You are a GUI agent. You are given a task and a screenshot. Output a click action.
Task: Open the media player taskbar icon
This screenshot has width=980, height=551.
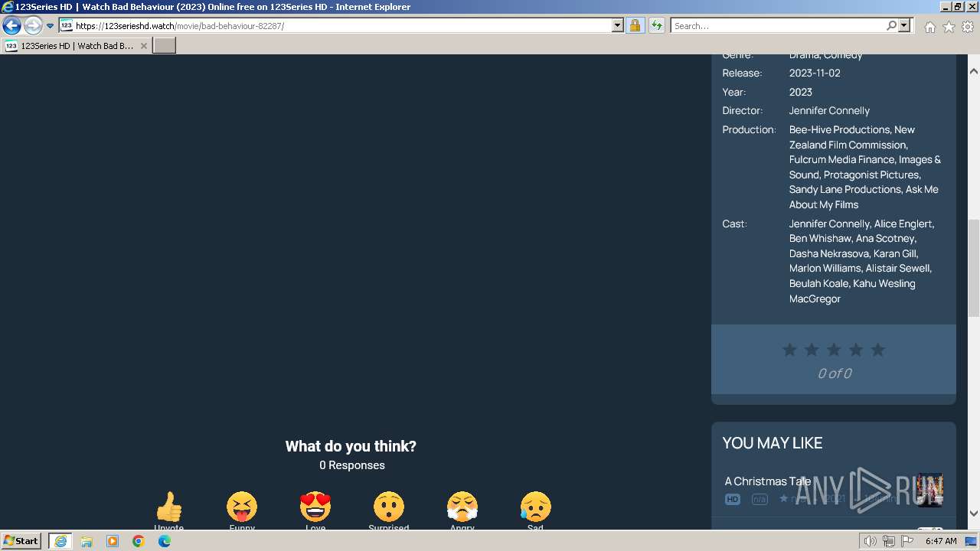[x=113, y=541]
